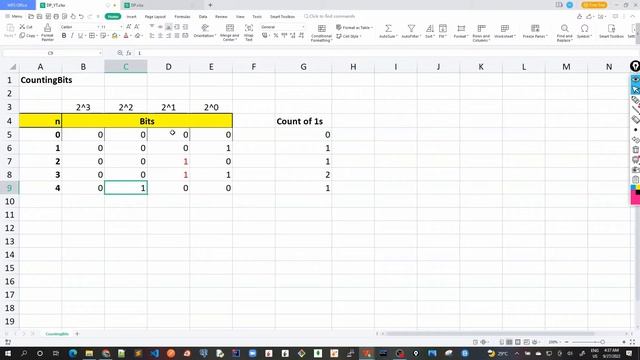The image size is (640, 360).
Task: Click the Smart Toolbox icon
Action: click(611, 28)
